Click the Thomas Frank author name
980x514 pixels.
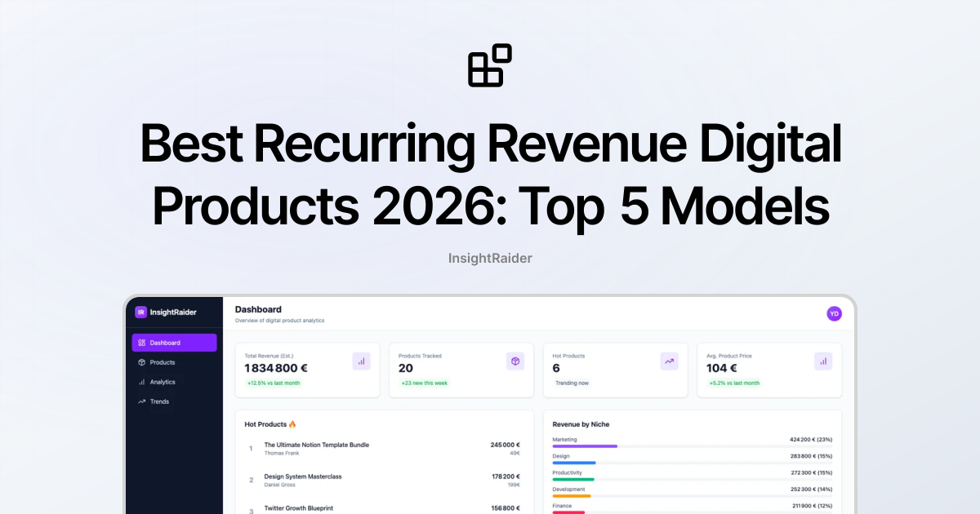(x=281, y=453)
